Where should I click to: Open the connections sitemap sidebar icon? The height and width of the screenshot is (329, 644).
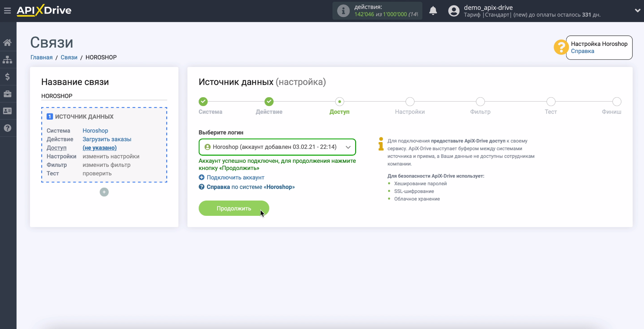point(7,60)
